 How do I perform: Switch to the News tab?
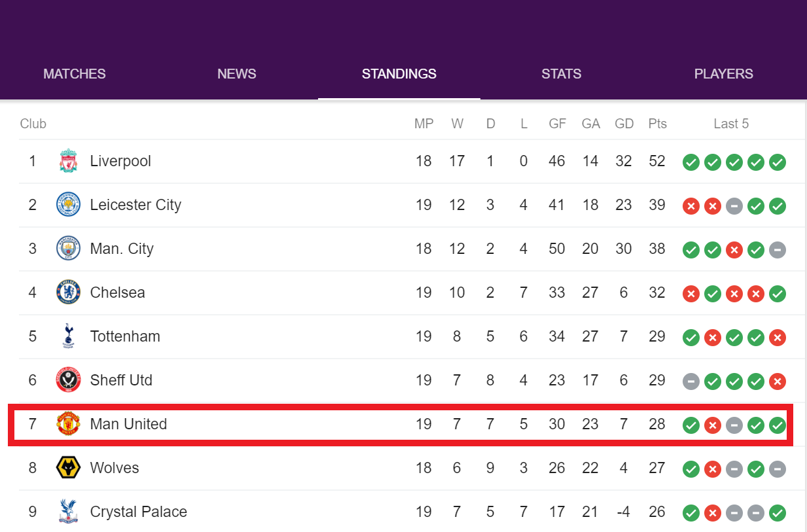(x=237, y=74)
